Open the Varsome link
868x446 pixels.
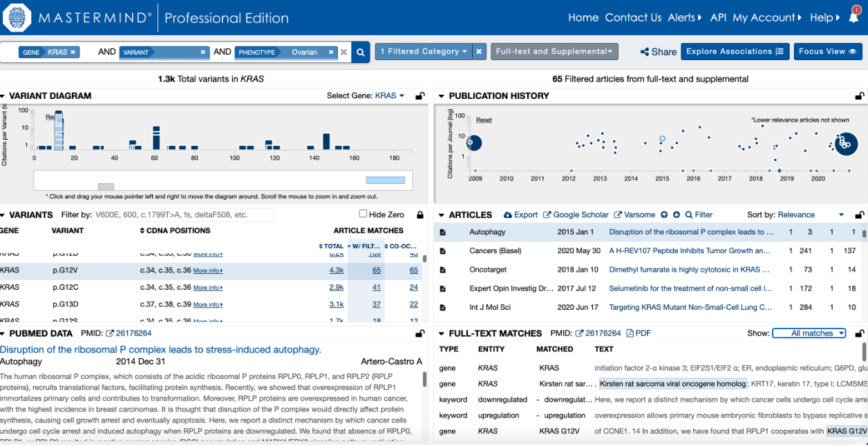click(634, 215)
